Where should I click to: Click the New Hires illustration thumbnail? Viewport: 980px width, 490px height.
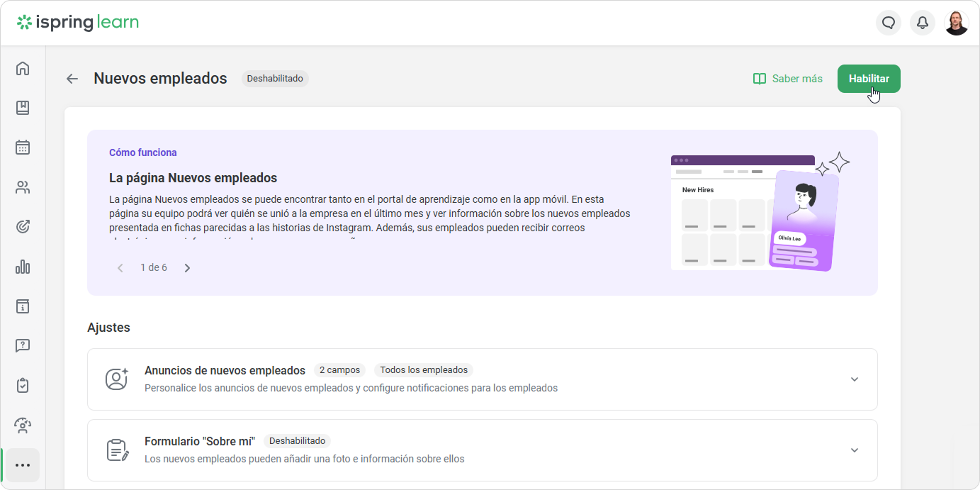tap(759, 212)
